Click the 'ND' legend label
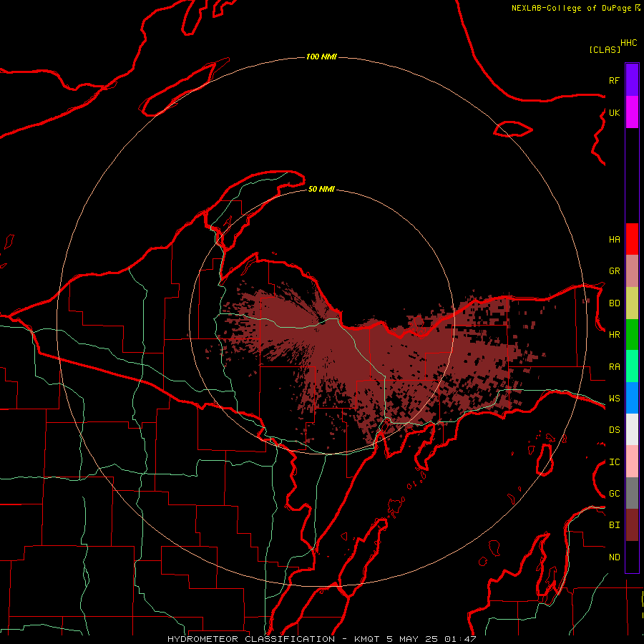Image resolution: width=644 pixels, height=644 pixels. (x=615, y=557)
